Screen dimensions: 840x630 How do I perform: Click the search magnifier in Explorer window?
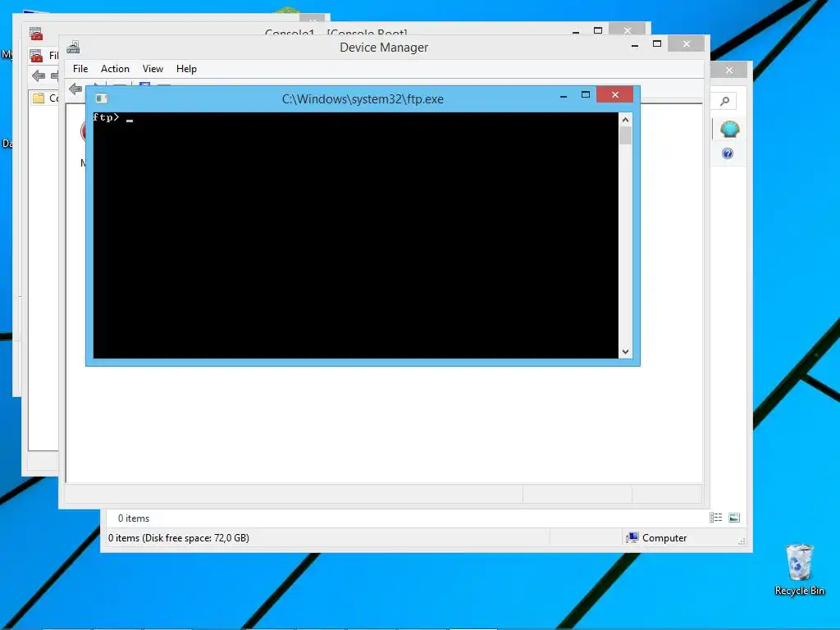coord(725,101)
